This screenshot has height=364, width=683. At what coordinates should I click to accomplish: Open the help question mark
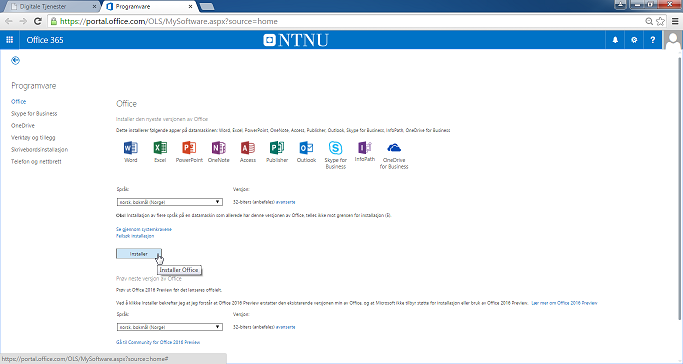[x=653, y=40]
